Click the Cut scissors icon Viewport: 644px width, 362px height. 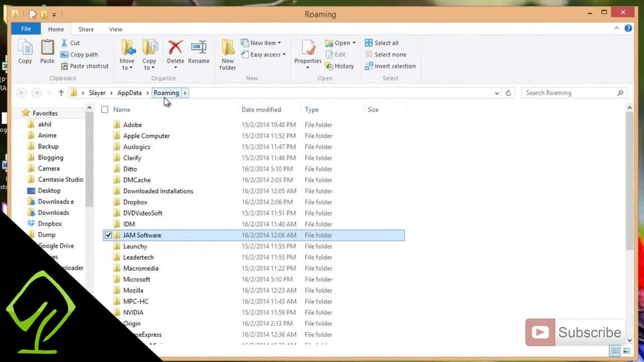point(64,43)
